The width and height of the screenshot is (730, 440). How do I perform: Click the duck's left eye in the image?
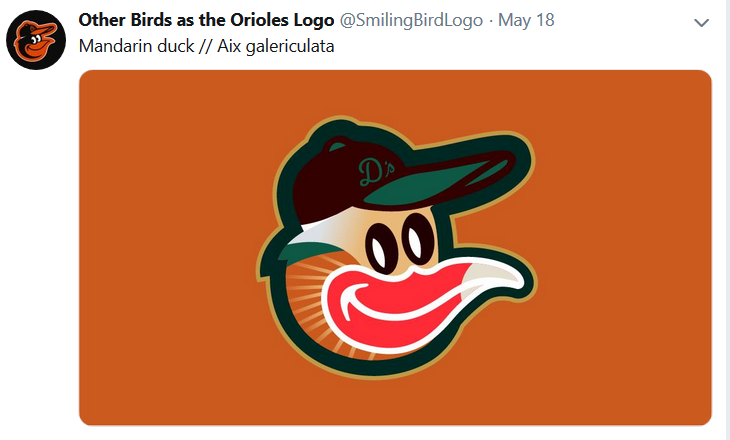click(x=381, y=247)
